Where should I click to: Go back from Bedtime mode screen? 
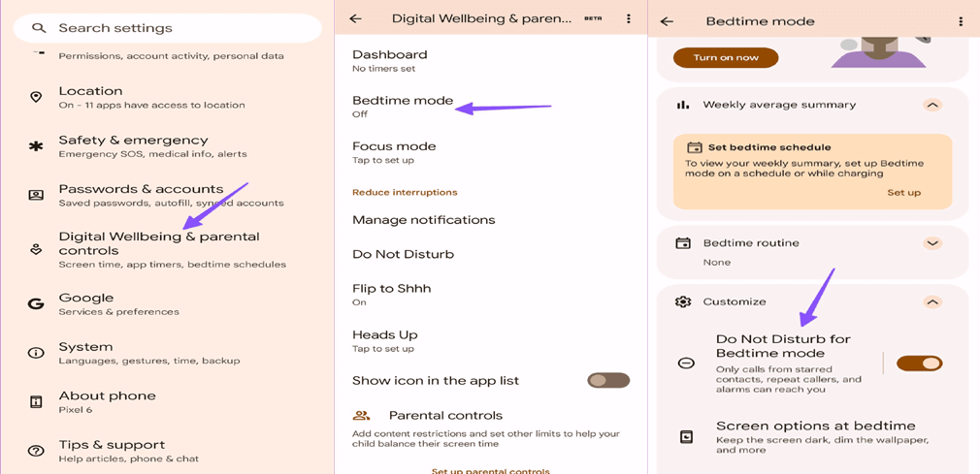coord(667,21)
